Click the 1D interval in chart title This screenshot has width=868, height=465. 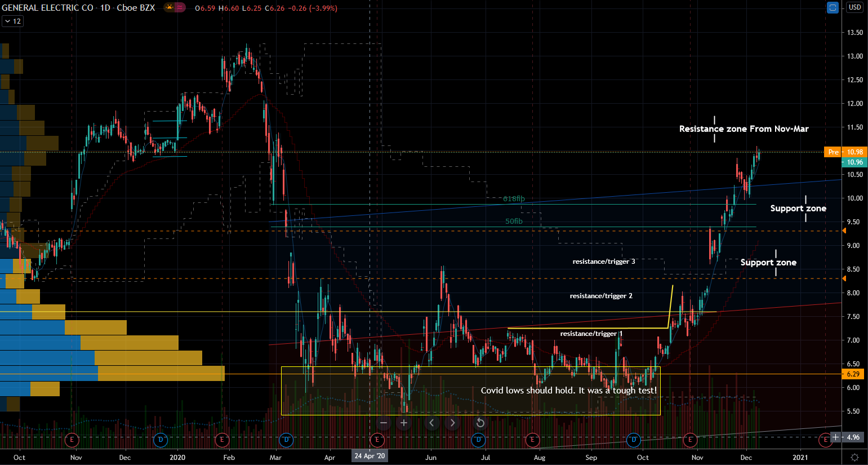[105, 8]
